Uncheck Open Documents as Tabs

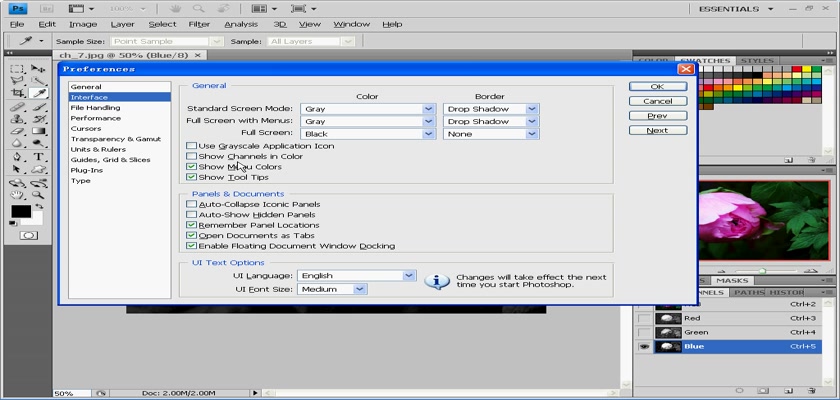(191, 236)
